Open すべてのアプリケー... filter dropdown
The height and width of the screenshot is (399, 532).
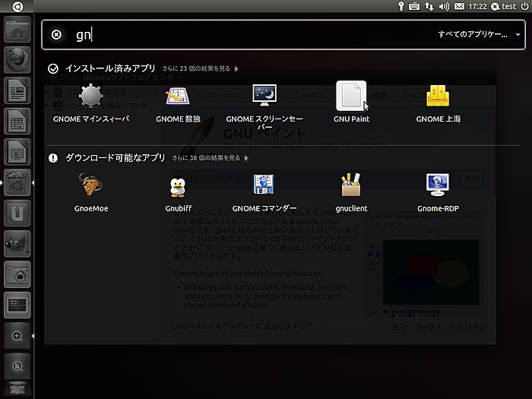(x=479, y=34)
